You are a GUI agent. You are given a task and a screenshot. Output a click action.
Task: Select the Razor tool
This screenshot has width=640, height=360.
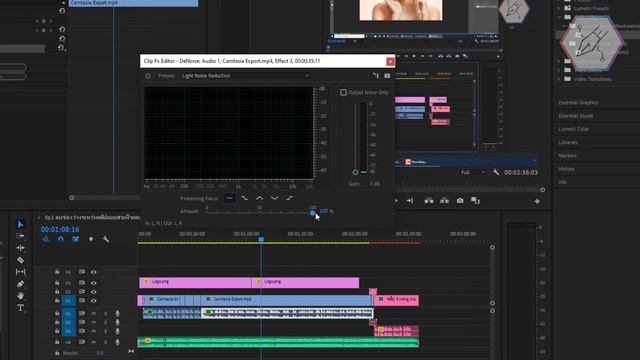click(20, 260)
